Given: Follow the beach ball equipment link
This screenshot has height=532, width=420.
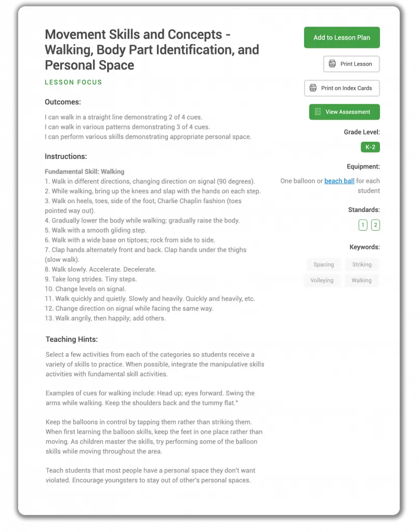Looking at the screenshot, I should (x=339, y=181).
